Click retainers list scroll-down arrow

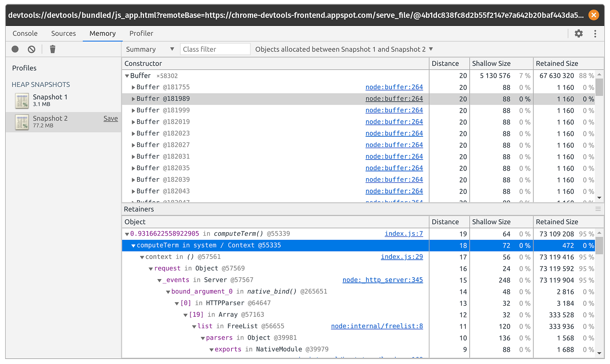599,354
